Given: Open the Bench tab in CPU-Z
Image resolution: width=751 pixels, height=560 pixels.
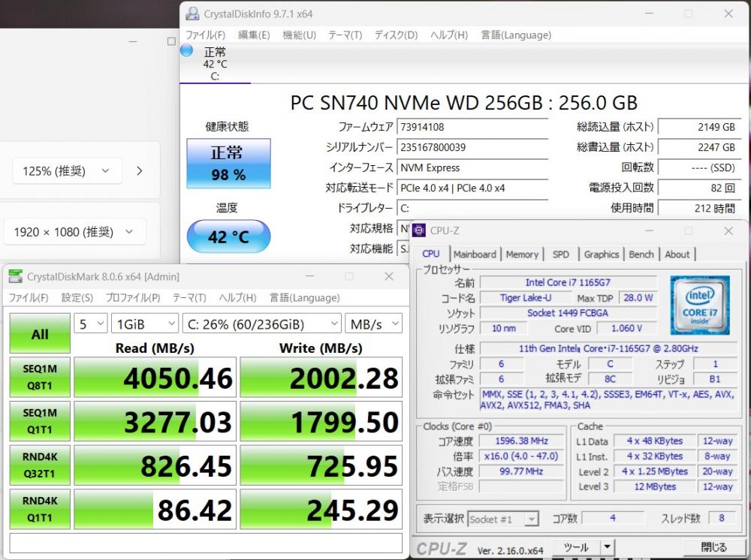Looking at the screenshot, I should point(641,254).
